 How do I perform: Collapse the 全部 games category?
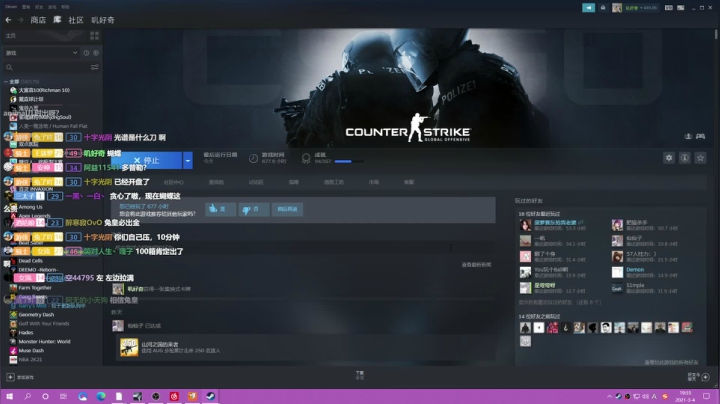click(6, 81)
